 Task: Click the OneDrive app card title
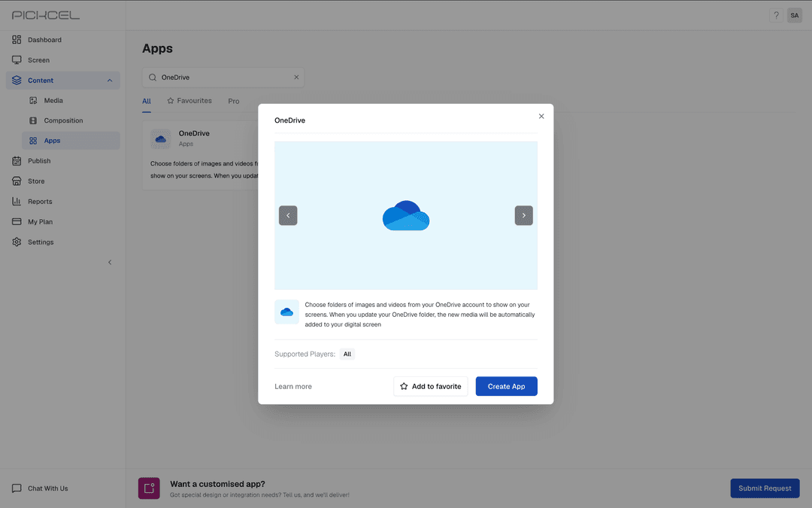point(194,133)
